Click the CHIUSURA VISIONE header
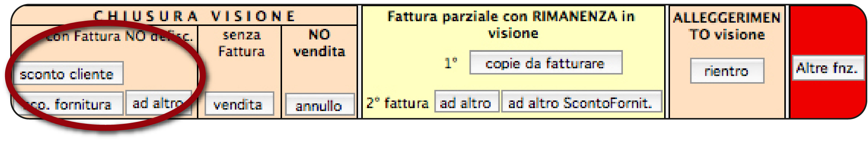Screen dimensions: 868x141 click(x=194, y=16)
